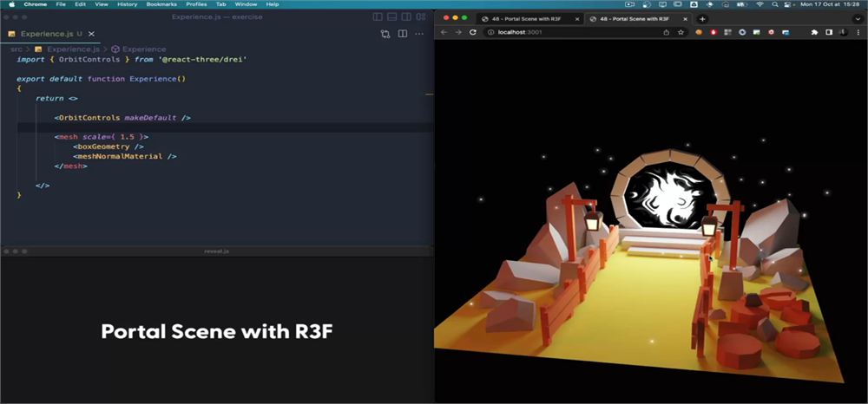Click the closing </mesh> tag line
868x404 pixels.
(x=71, y=166)
